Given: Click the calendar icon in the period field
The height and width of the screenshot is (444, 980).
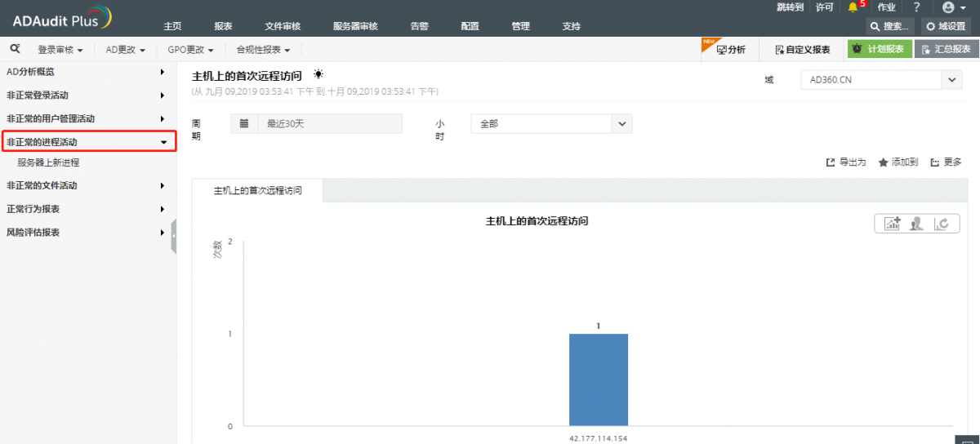Looking at the screenshot, I should pyautogui.click(x=244, y=124).
